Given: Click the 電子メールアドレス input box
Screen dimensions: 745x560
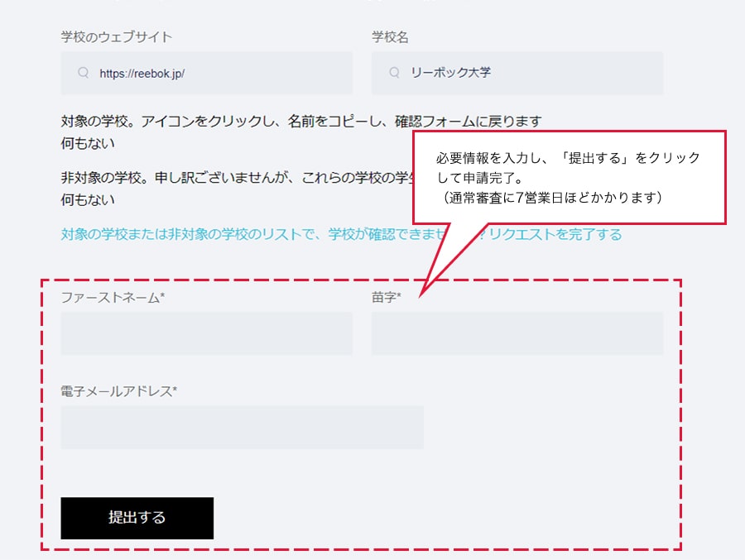Looking at the screenshot, I should pos(242,428).
